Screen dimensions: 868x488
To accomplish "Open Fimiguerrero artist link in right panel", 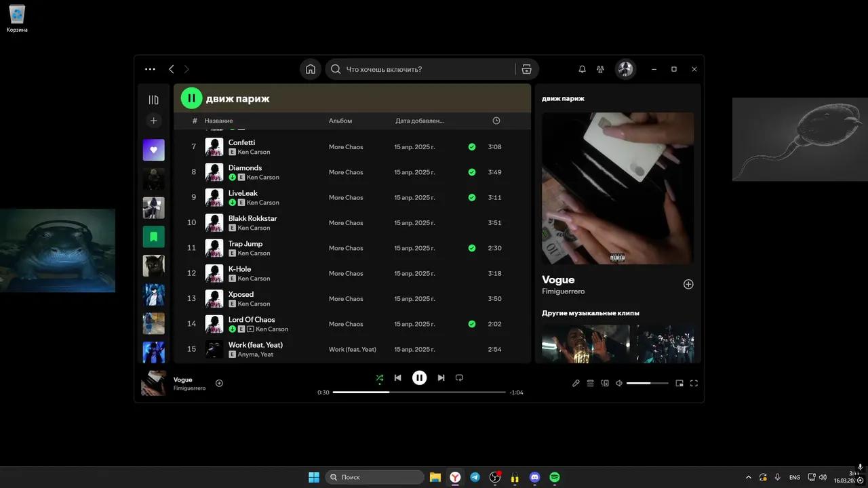I will coord(563,291).
